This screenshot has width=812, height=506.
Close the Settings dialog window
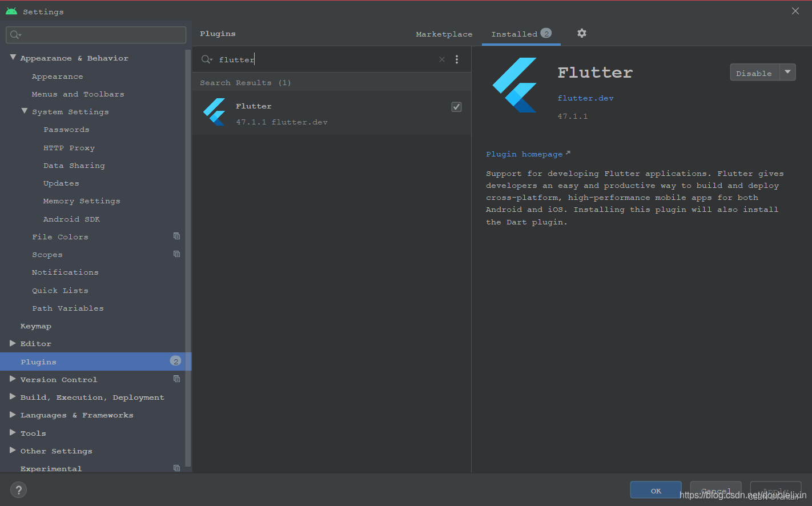point(795,11)
